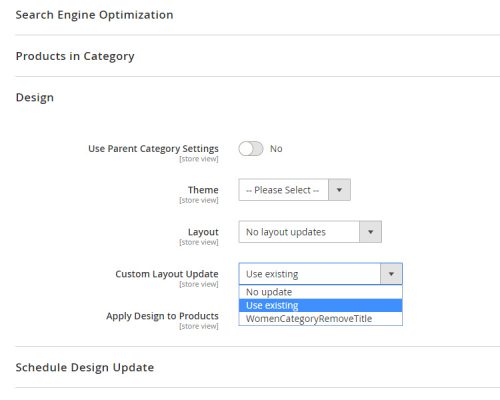Choose No update option in list
Image resolution: width=500 pixels, height=400 pixels.
pyautogui.click(x=320, y=292)
